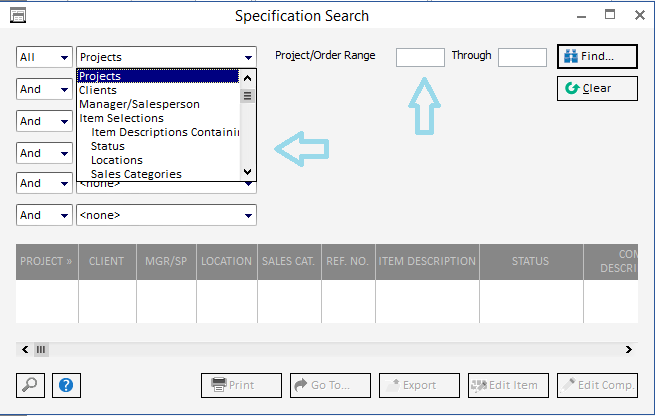Viewport: 655px width, 416px height.
Task: Click the ITEM DESCRIPTION column header
Action: [427, 262]
